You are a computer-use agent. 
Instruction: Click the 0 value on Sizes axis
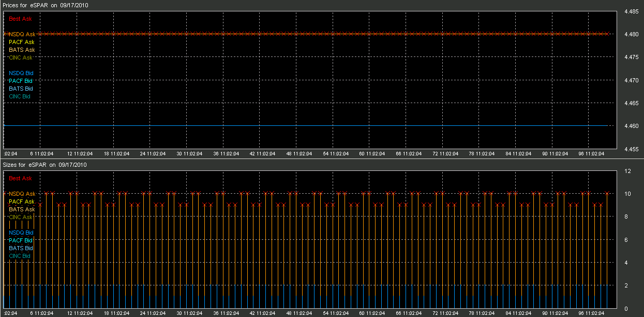[x=626, y=309]
